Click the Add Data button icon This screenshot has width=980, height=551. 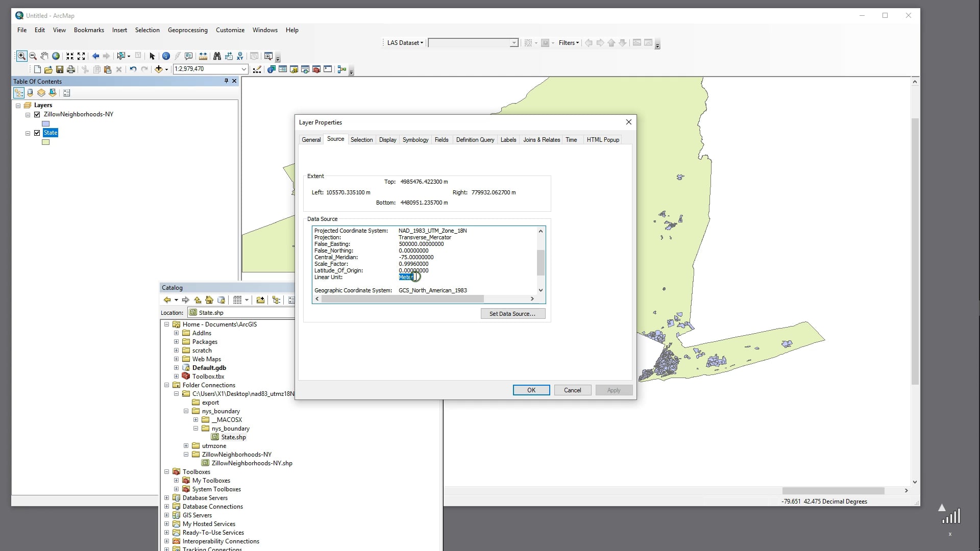tap(159, 69)
